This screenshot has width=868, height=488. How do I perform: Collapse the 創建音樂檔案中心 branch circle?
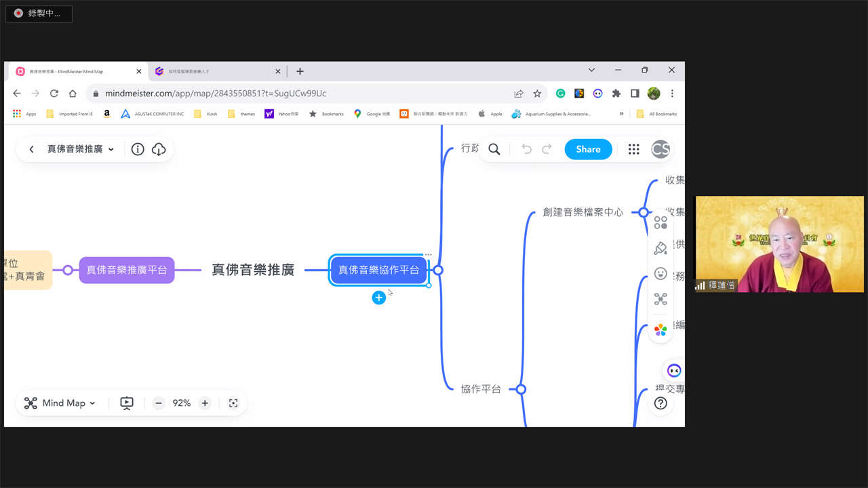click(643, 212)
